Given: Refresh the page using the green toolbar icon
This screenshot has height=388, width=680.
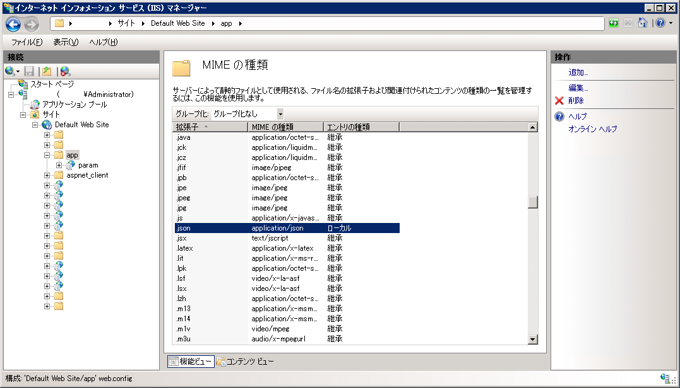Looking at the screenshot, I should (613, 23).
